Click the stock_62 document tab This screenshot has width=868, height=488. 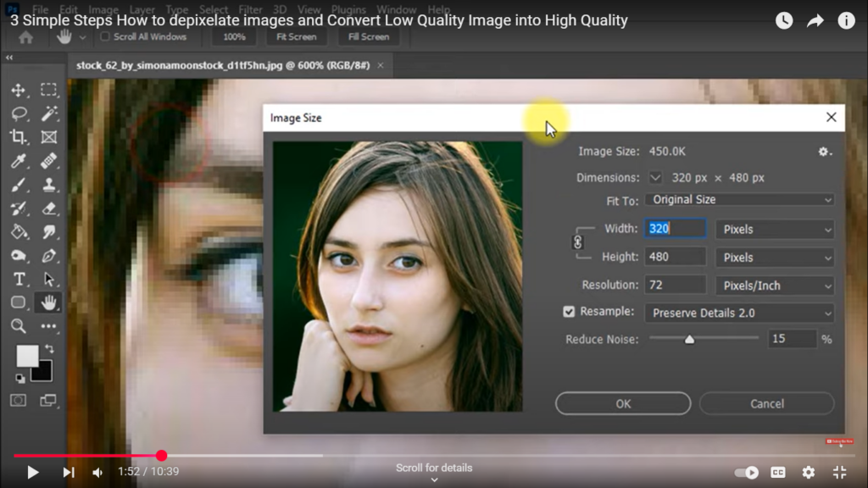point(223,65)
